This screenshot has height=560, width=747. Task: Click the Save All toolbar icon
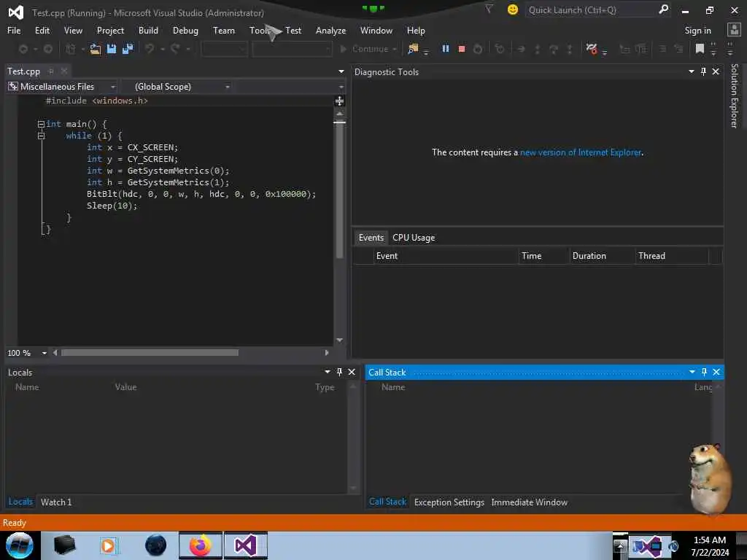[128, 49]
